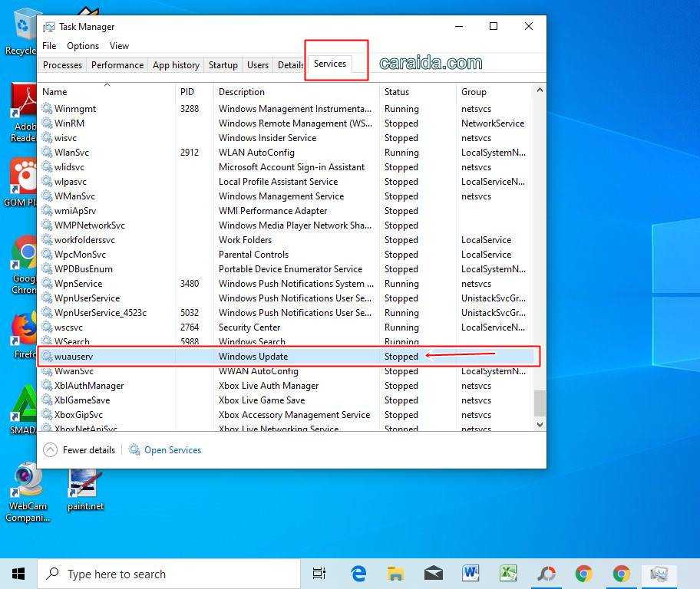Switch to the Startup tab
This screenshot has height=589, width=700.
pyautogui.click(x=223, y=65)
